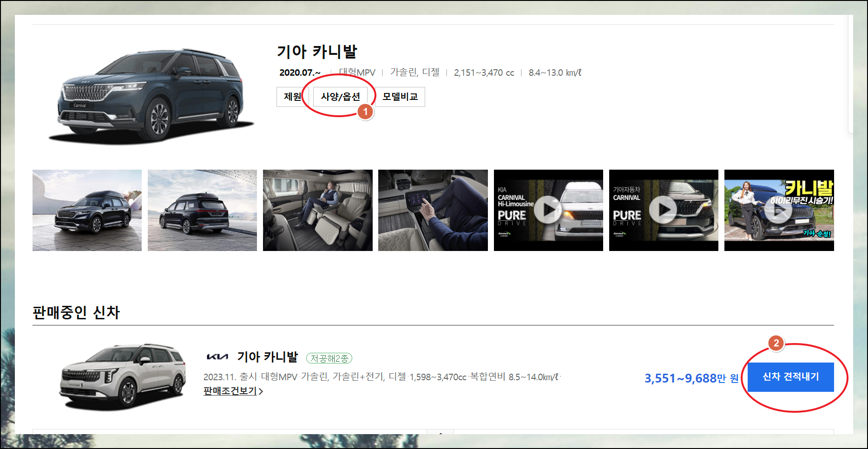Open the rear-seat touchscreen control photo
The image size is (868, 449).
[433, 210]
